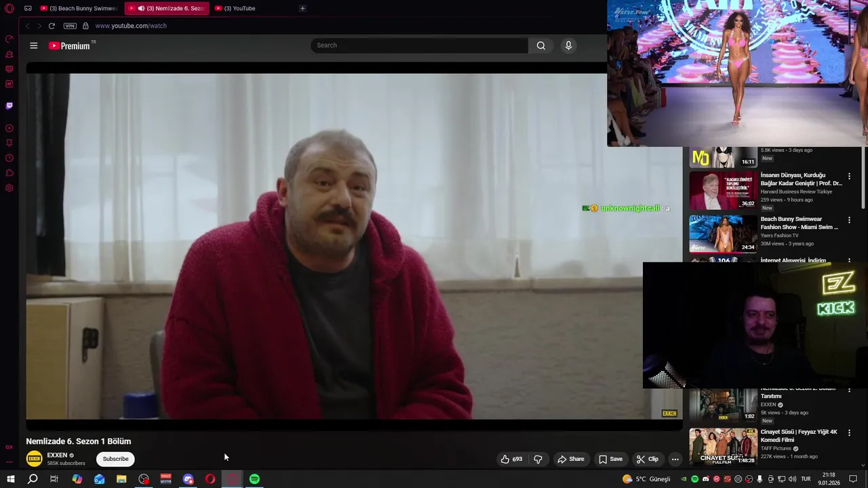The image size is (868, 488).
Task: Click the padlock site security icon
Action: [x=85, y=26]
